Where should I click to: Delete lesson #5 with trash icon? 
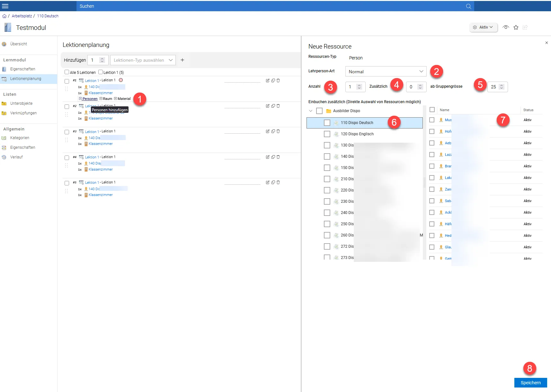(x=278, y=183)
